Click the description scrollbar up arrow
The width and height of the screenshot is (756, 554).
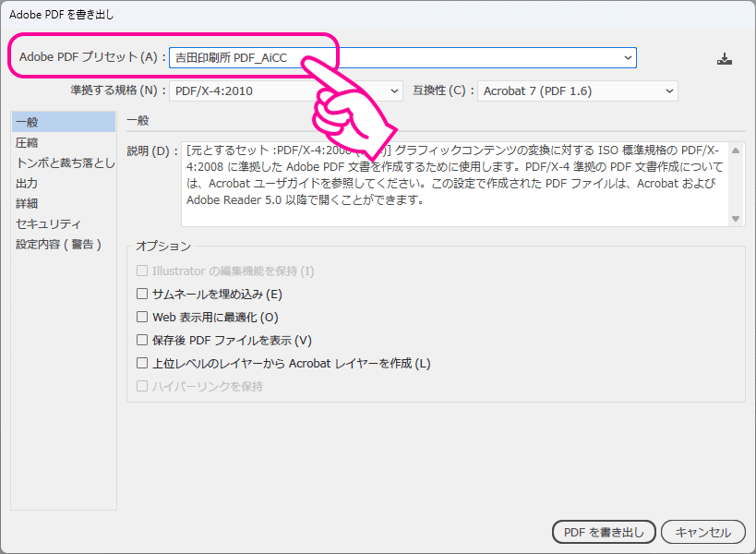click(736, 151)
